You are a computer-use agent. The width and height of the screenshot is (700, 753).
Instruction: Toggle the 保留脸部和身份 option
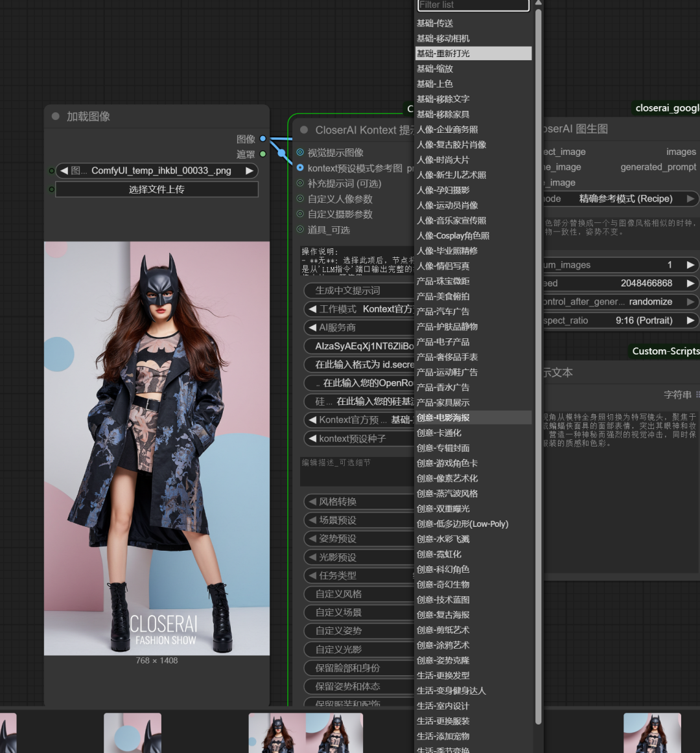coord(359,668)
